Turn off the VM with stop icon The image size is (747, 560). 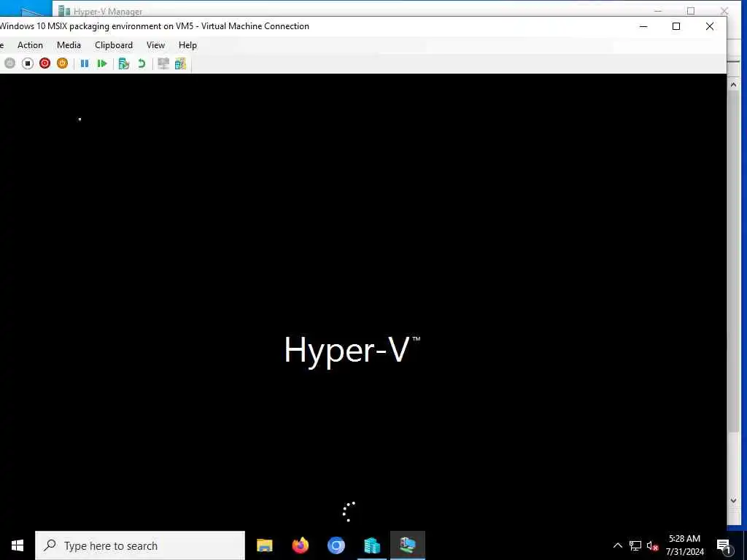coord(28,63)
